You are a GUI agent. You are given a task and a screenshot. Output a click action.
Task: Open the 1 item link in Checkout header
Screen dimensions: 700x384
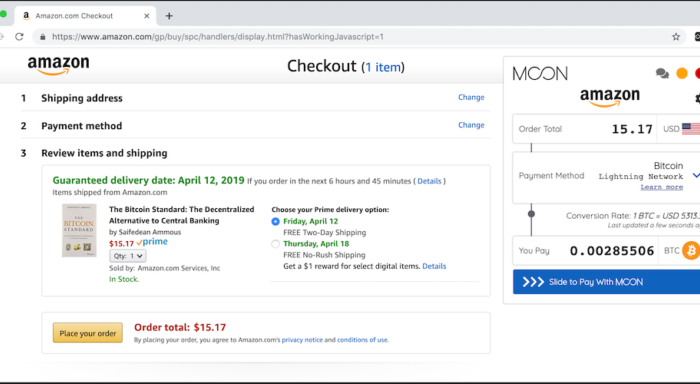[x=383, y=67]
